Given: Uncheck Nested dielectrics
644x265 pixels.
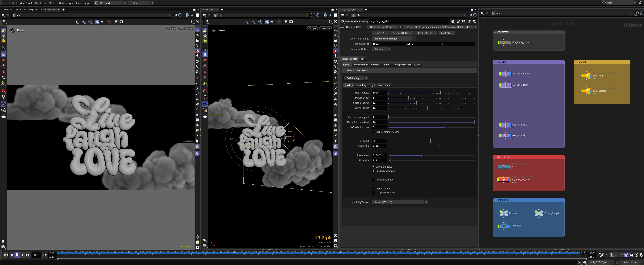Looking at the screenshot, I should [374, 171].
